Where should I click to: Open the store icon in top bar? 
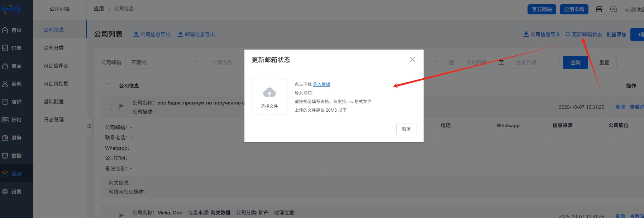599,9
